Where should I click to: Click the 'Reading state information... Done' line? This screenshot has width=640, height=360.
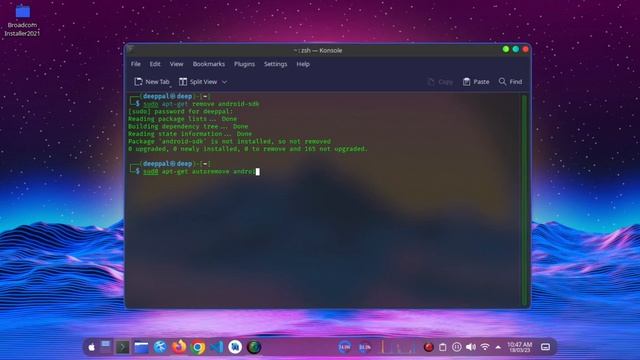coord(190,134)
